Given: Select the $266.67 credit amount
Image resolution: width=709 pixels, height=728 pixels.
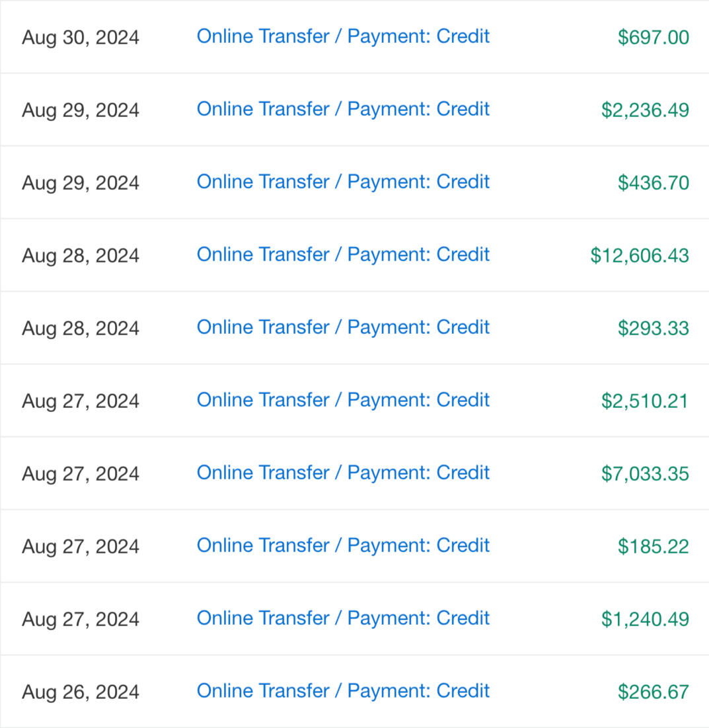Looking at the screenshot, I should tap(653, 692).
